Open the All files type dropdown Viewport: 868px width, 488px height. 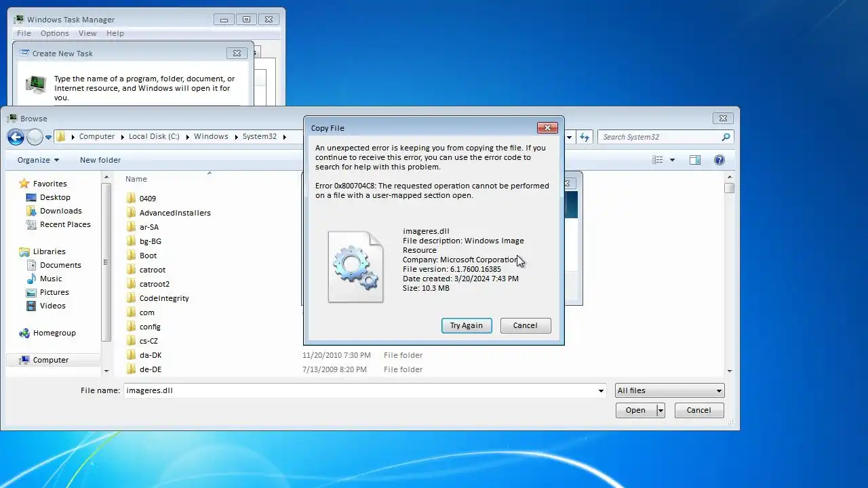669,390
